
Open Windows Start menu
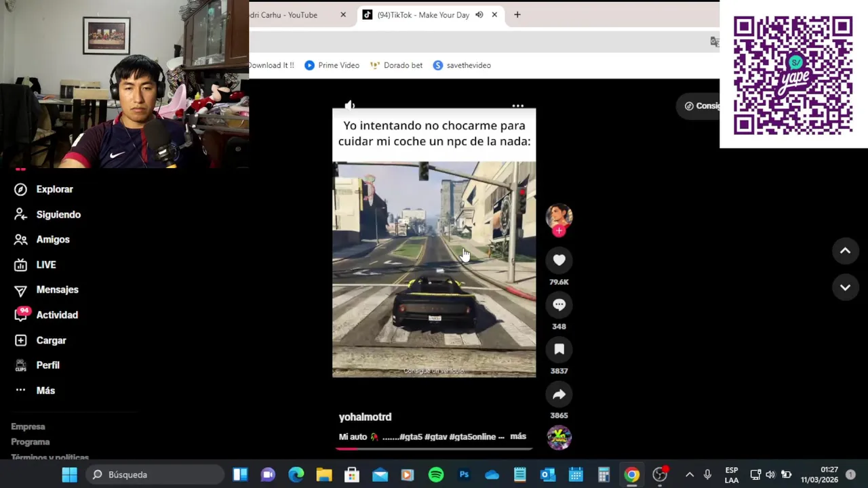pos(69,474)
